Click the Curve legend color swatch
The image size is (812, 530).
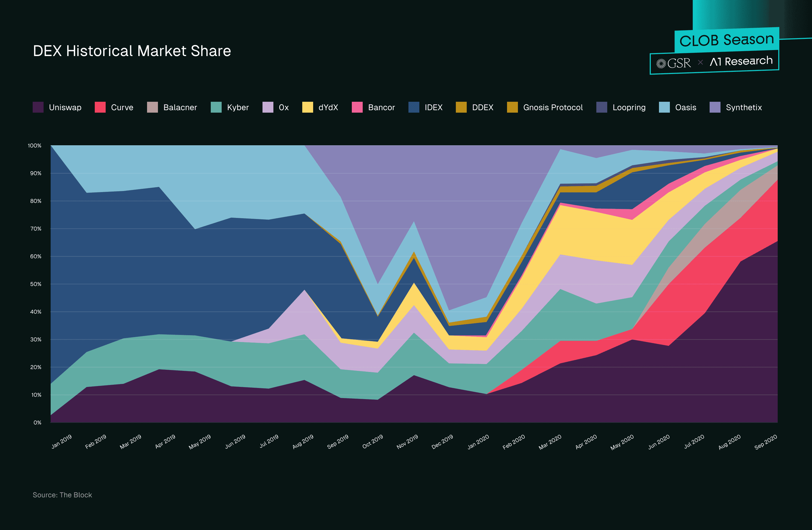pos(100,107)
